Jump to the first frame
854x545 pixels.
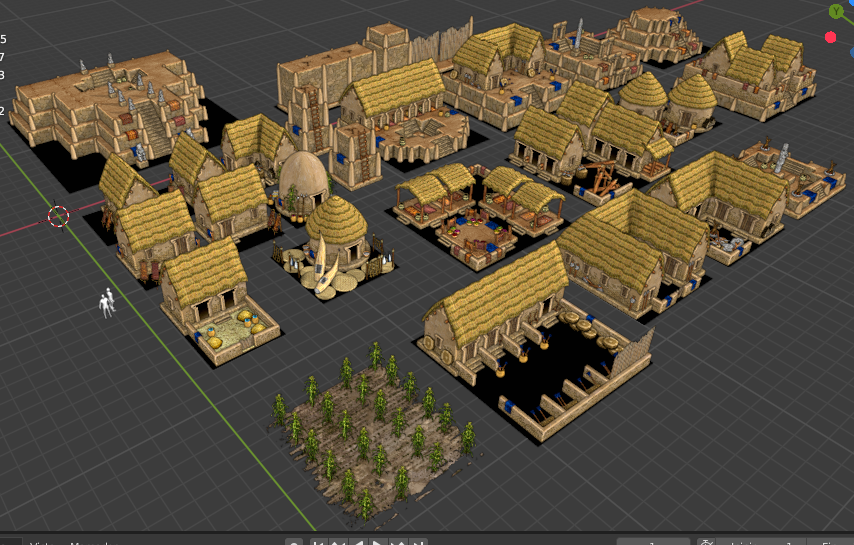[319, 542]
